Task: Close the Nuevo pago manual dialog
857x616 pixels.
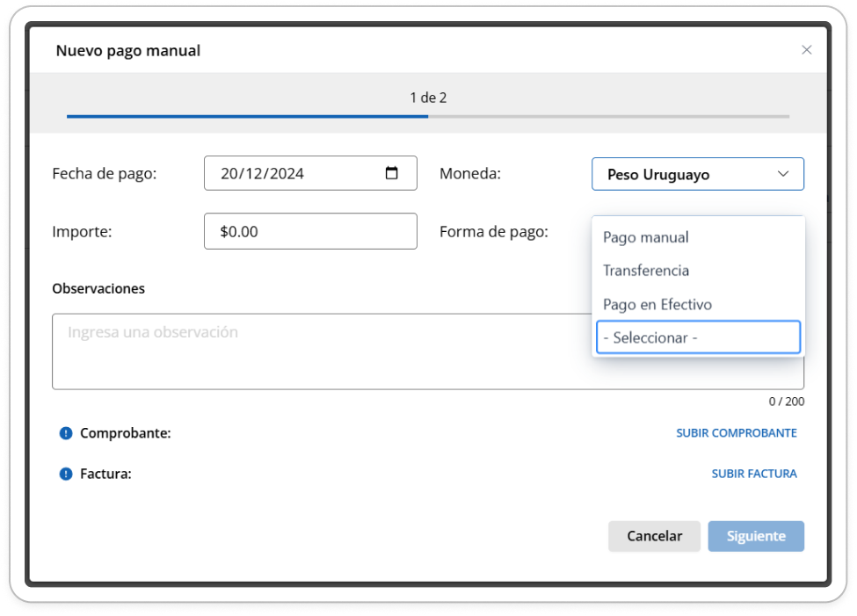Action: (806, 50)
